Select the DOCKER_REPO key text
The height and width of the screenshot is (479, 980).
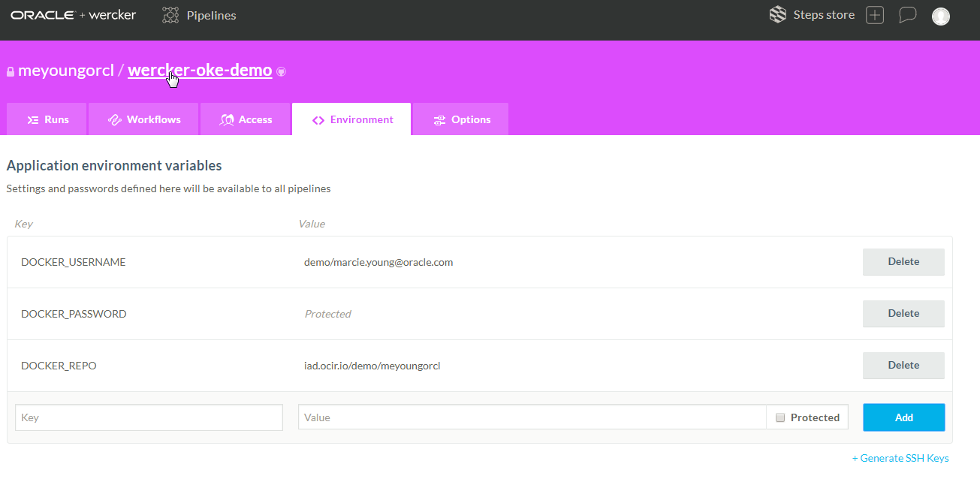pyautogui.click(x=59, y=366)
